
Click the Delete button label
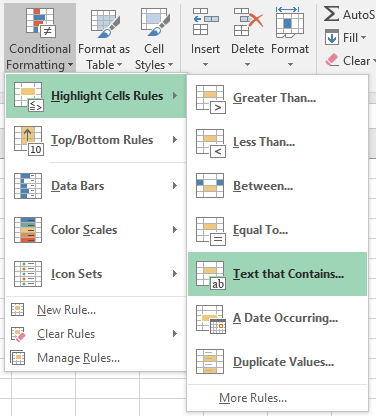pos(248,49)
